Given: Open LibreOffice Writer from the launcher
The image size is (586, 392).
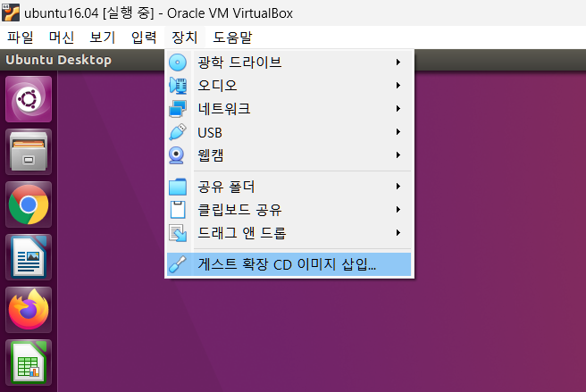Looking at the screenshot, I should [x=29, y=257].
